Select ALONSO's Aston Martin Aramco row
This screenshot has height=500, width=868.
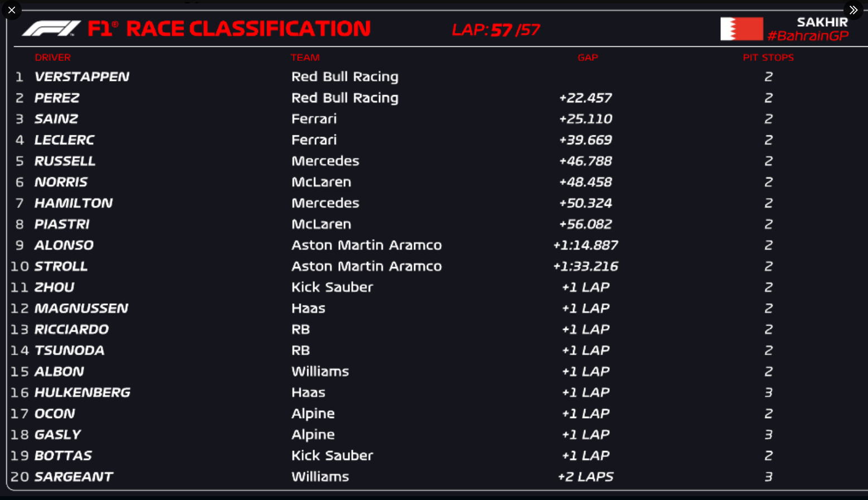point(366,245)
